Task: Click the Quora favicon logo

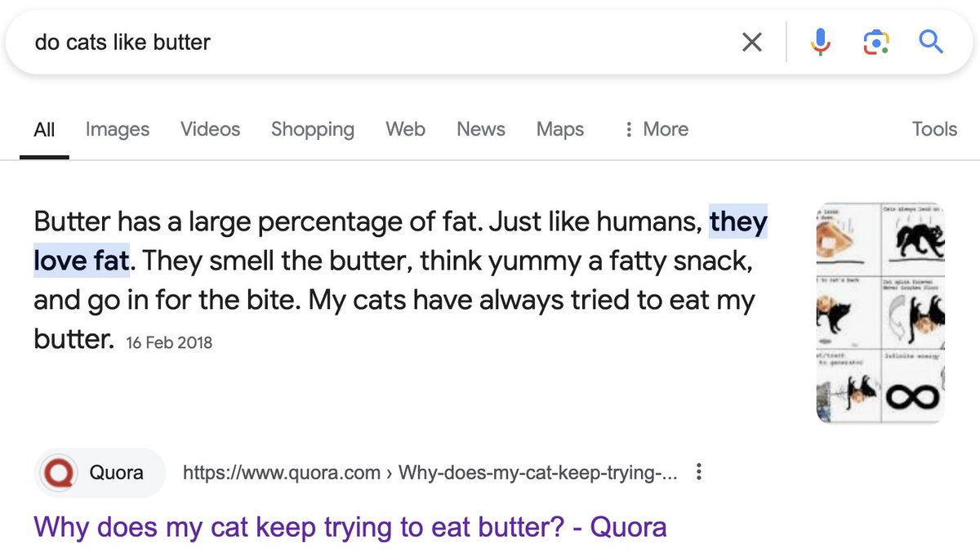Action: pos(59,472)
